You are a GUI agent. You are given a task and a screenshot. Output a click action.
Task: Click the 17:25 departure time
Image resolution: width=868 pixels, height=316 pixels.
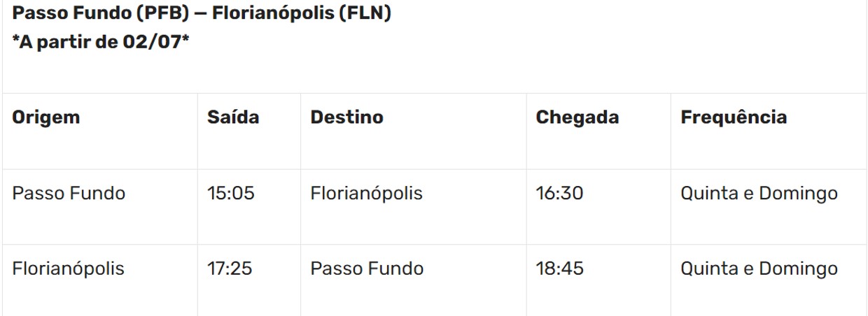231,268
